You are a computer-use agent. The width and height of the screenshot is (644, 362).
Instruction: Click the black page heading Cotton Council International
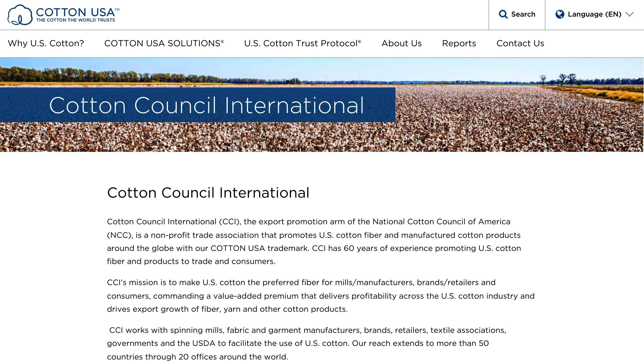coord(208,193)
